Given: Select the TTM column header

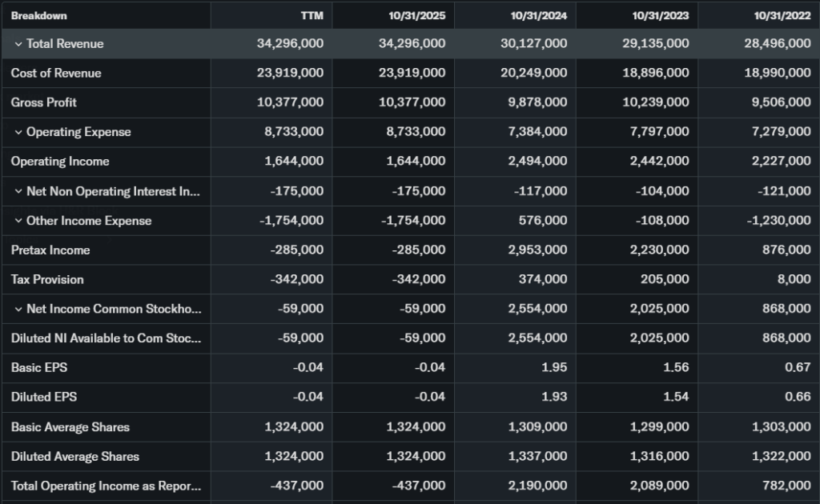Looking at the screenshot, I should click(312, 16).
